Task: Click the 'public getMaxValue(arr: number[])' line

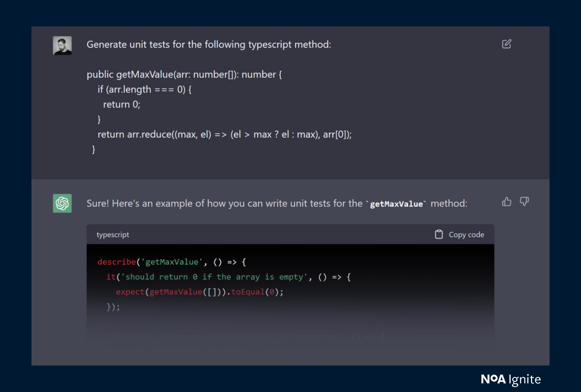Action: 184,75
